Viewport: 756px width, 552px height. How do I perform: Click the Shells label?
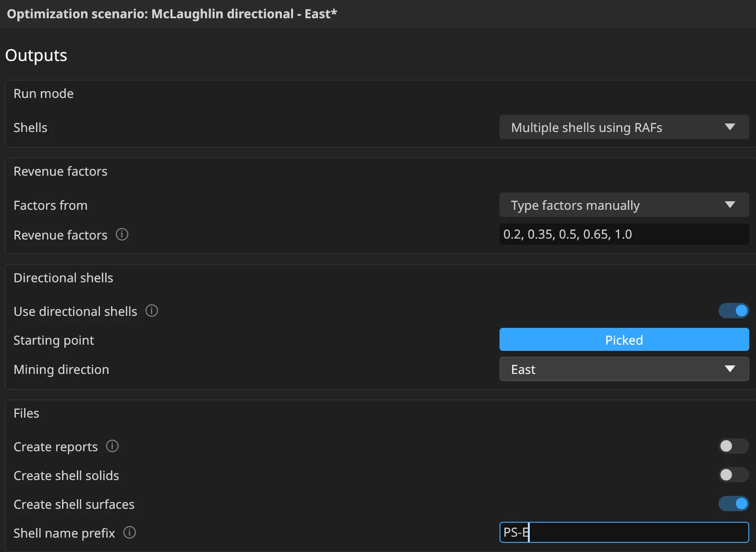pyautogui.click(x=30, y=128)
